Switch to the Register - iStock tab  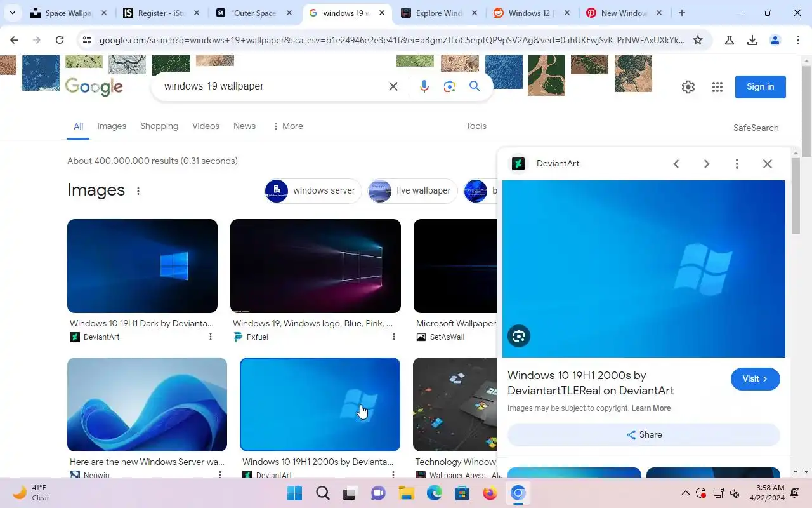point(162,13)
